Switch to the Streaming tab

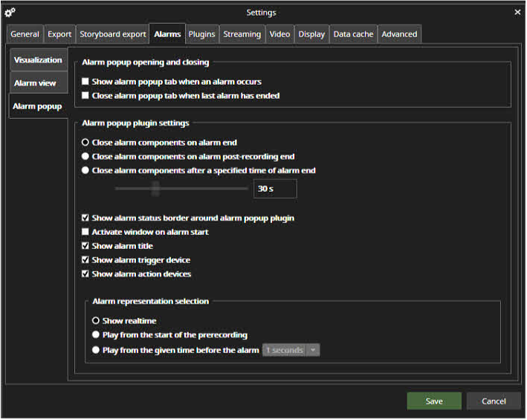[x=242, y=34]
